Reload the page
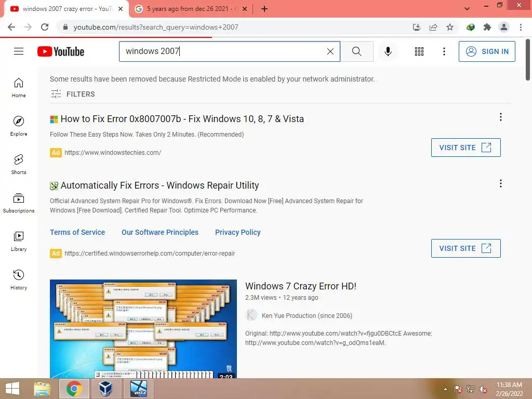 coord(45,27)
